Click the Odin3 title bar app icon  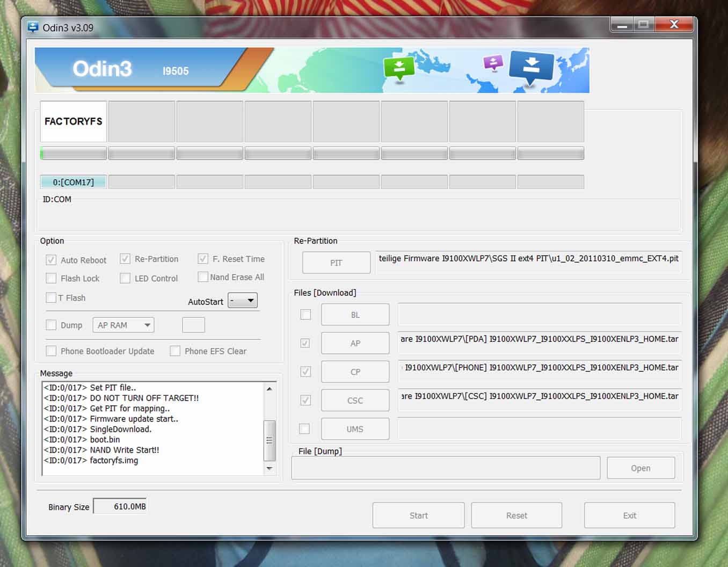tap(33, 27)
